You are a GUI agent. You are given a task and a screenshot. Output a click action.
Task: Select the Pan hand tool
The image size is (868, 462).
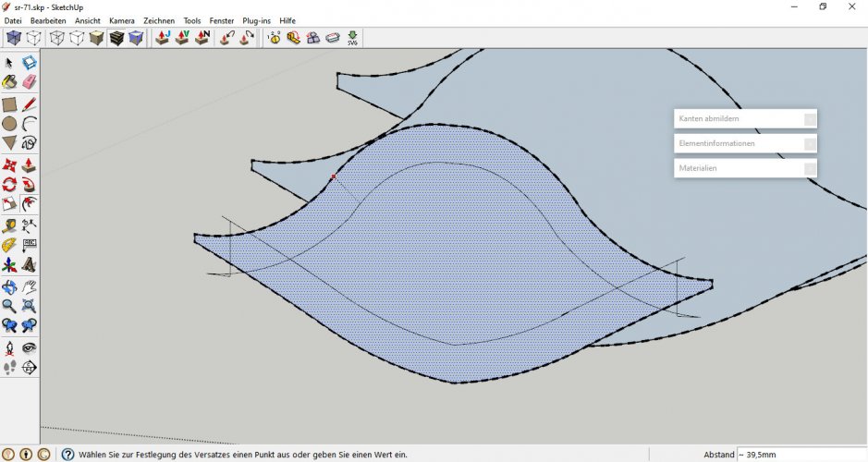[30, 286]
